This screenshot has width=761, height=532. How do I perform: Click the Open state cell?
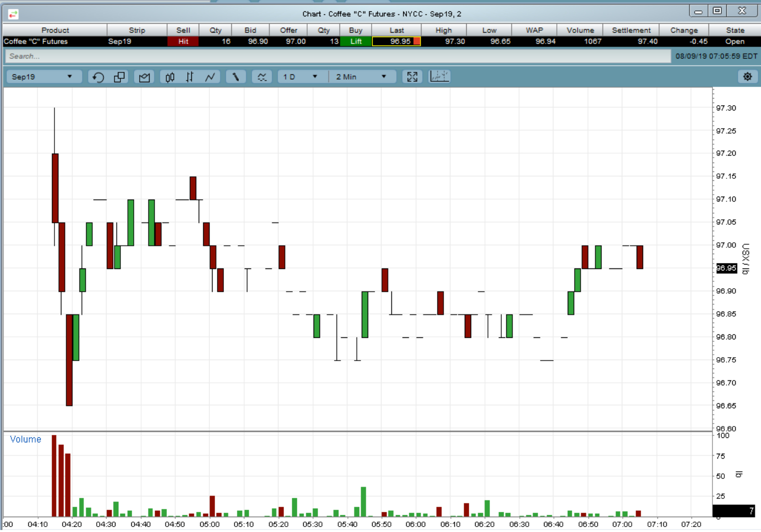735,42
